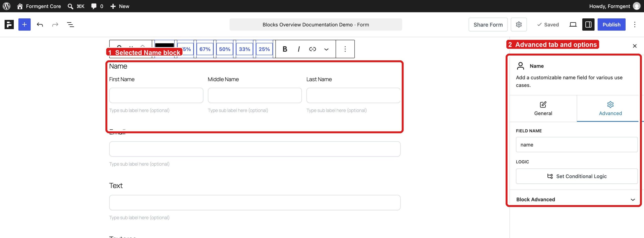This screenshot has height=238, width=644.
Task: Click the Share Form button
Action: (x=488, y=24)
